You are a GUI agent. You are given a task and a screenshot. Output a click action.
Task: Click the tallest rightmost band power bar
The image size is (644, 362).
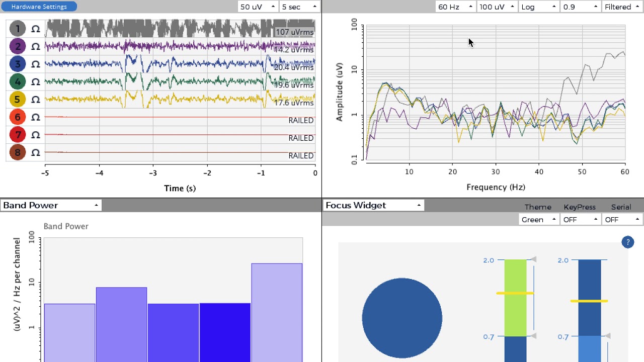coord(277,312)
